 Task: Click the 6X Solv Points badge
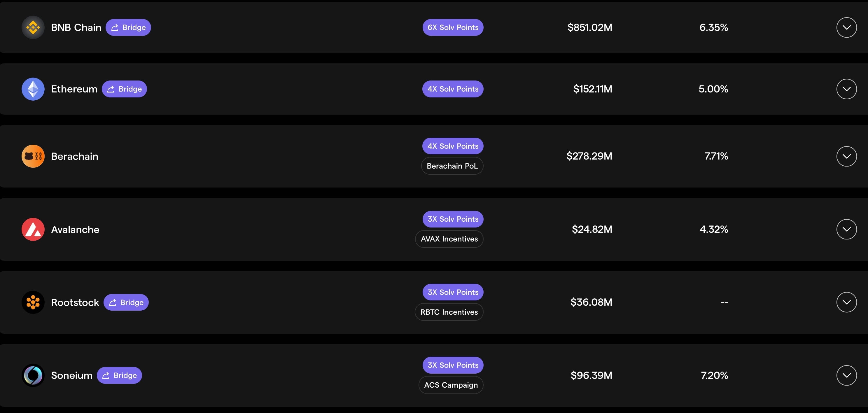click(453, 27)
